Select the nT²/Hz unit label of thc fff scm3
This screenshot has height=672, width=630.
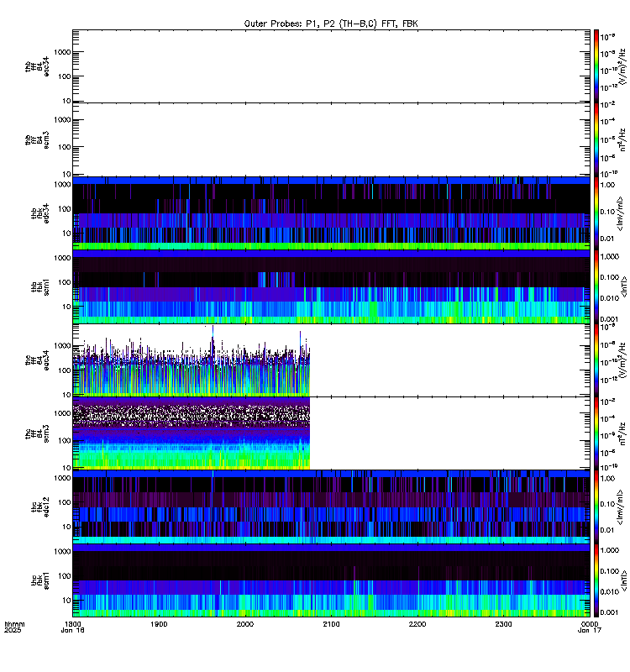click(x=623, y=433)
